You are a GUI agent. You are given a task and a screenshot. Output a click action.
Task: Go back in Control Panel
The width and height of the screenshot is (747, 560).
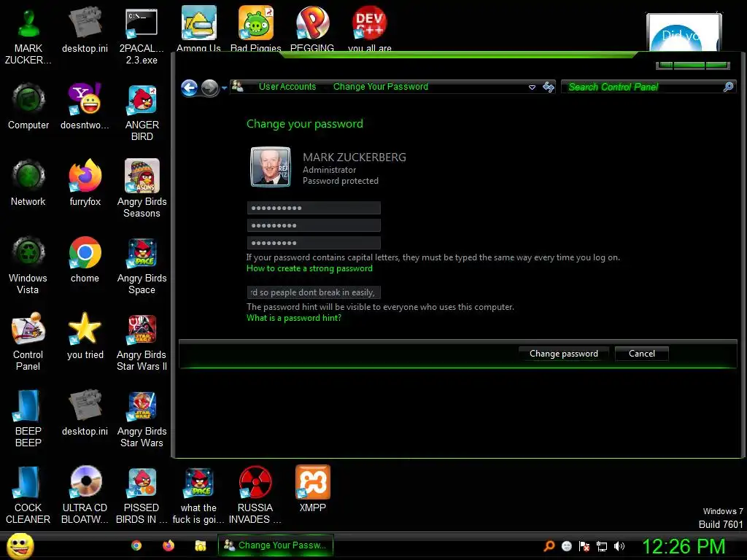190,87
